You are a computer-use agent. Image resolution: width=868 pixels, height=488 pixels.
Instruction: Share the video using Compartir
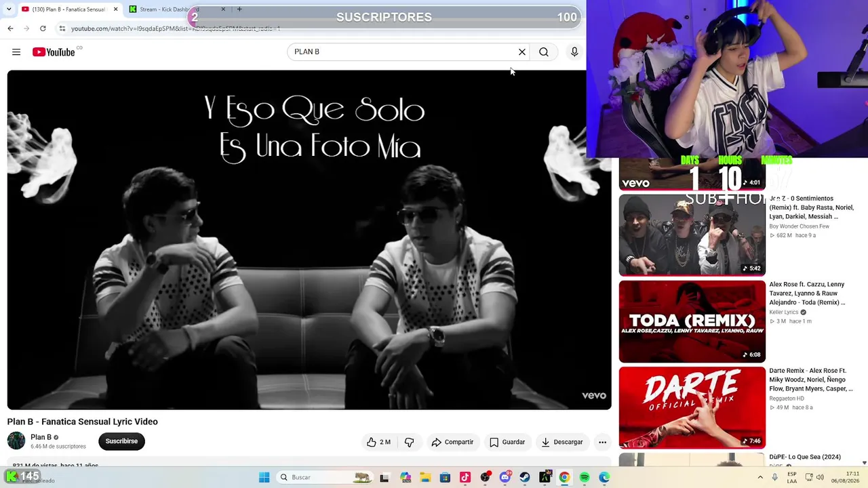pyautogui.click(x=452, y=442)
